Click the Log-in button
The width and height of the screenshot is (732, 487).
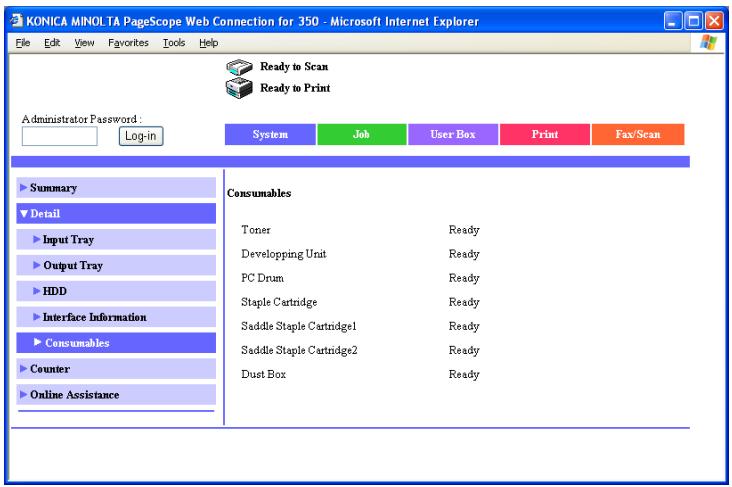pyautogui.click(x=141, y=136)
